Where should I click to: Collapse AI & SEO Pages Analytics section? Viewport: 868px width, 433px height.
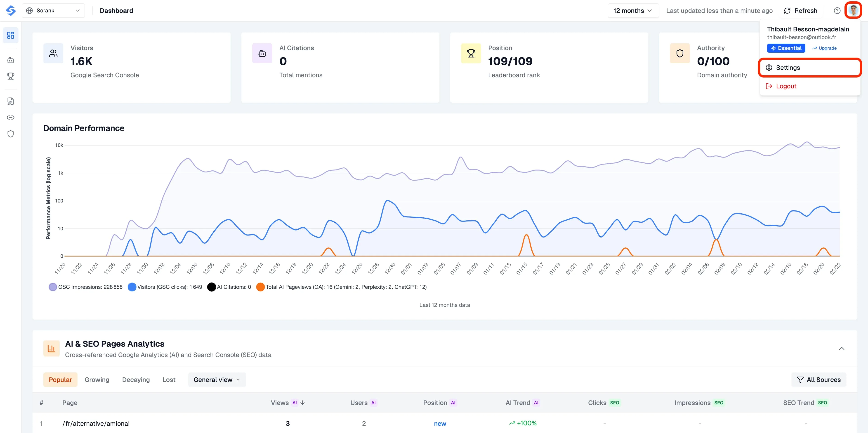(841, 348)
